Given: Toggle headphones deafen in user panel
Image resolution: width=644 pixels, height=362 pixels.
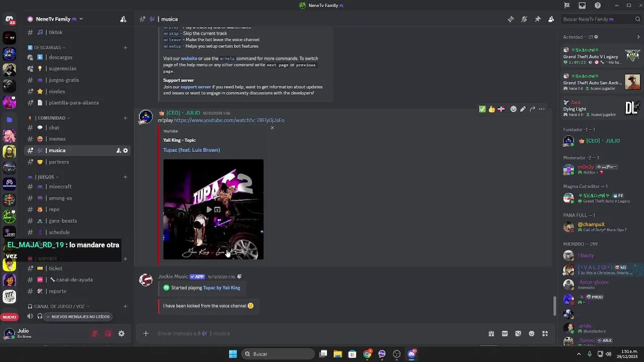Looking at the screenshot, I should 108,333.
